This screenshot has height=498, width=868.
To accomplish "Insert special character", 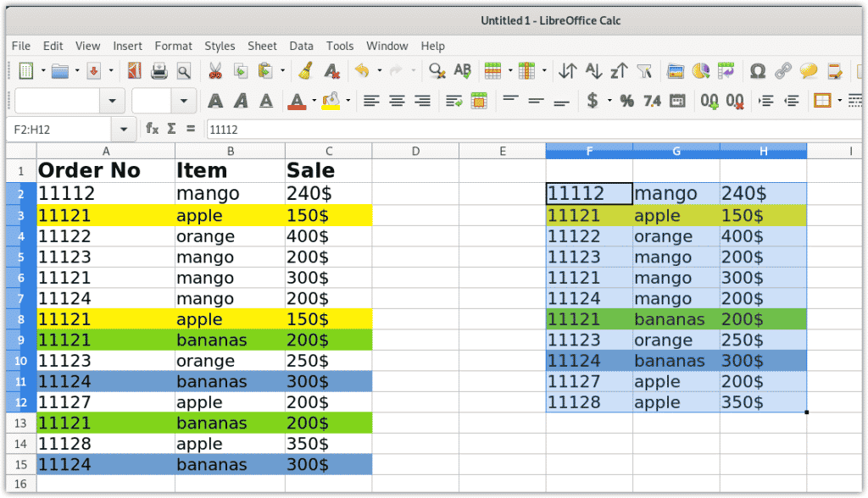I will coord(758,72).
